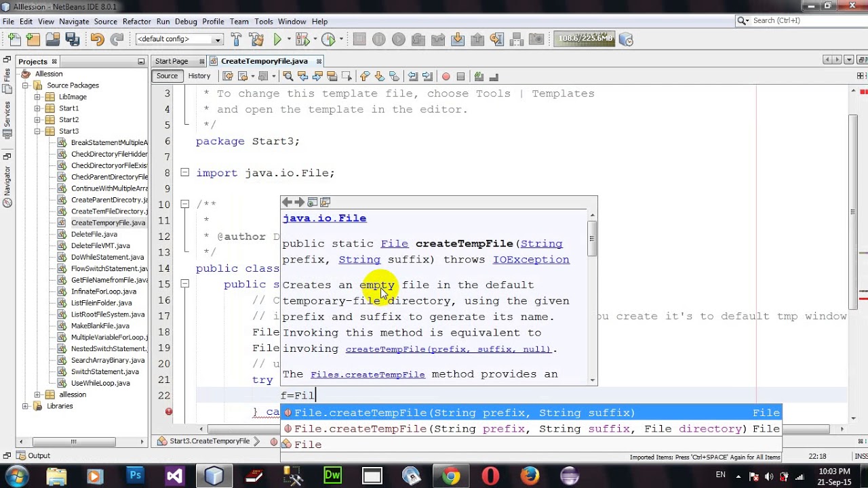The width and height of the screenshot is (868, 488).
Task: Choose completion createTempFile(String prefix, String suffix, File directory)
Action: pos(531,428)
